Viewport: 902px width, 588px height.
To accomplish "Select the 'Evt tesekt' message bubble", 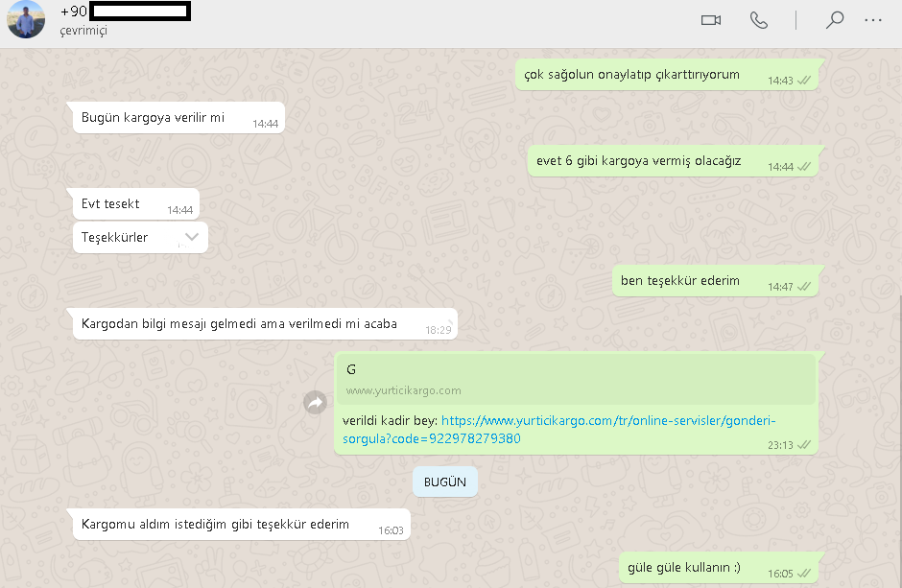I will pyautogui.click(x=136, y=204).
